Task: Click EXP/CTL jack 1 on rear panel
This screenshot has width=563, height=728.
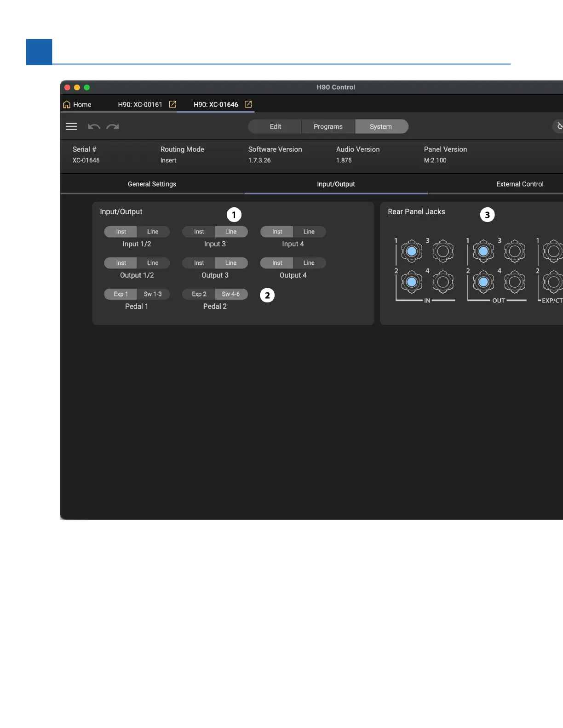Action: pyautogui.click(x=553, y=251)
